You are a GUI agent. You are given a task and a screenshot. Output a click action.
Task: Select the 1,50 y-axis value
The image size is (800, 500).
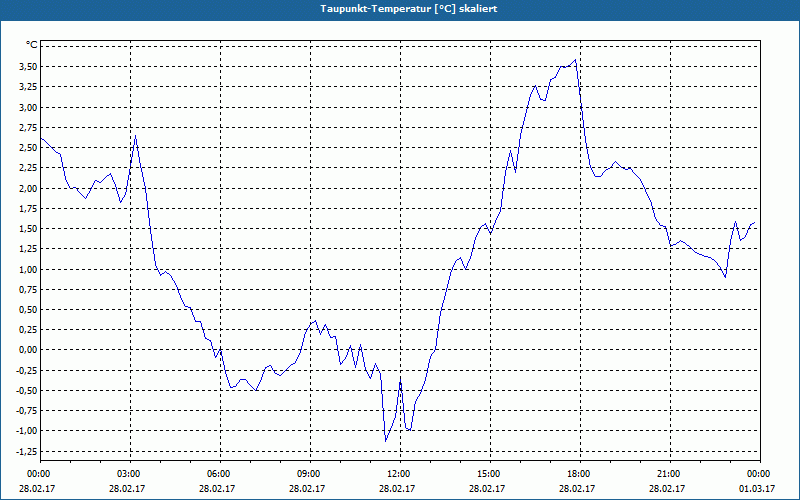click(28, 229)
